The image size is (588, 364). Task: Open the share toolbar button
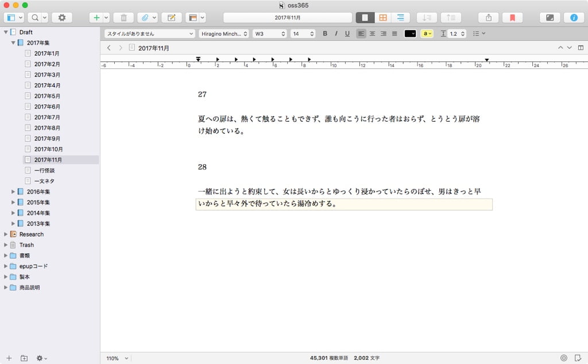(x=489, y=18)
